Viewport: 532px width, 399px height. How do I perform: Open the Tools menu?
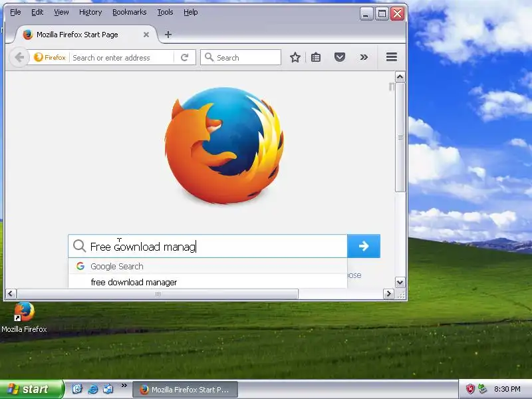point(165,12)
